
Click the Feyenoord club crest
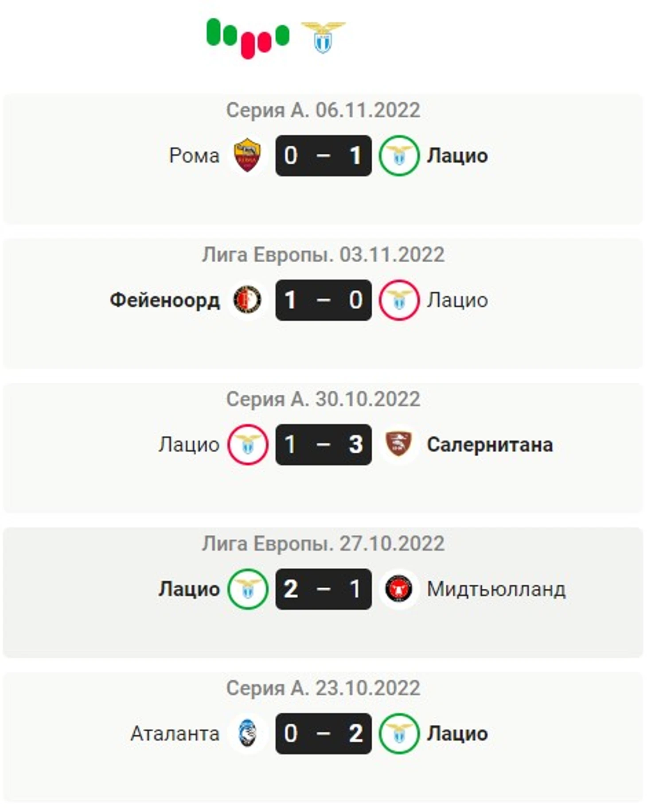pos(247,300)
